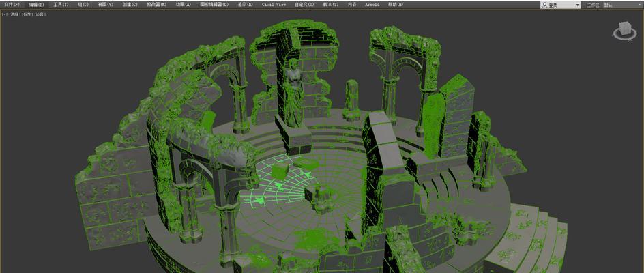Open the Civil View menu
The height and width of the screenshot is (273, 644).
274,5
